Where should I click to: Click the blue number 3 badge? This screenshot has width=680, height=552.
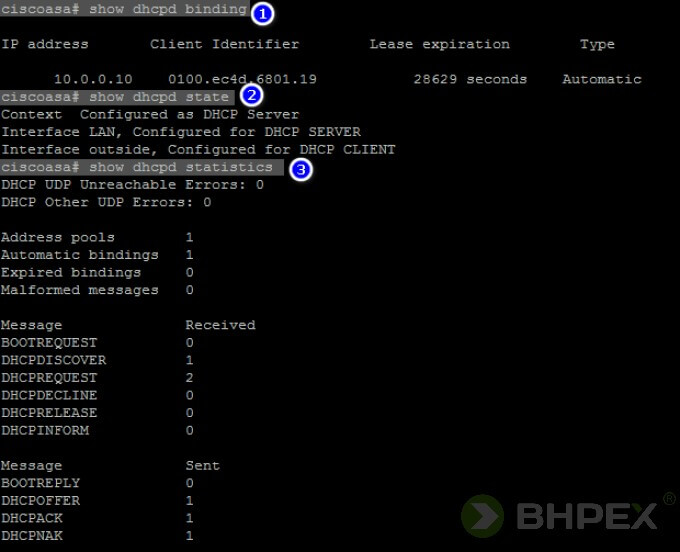coord(300,169)
